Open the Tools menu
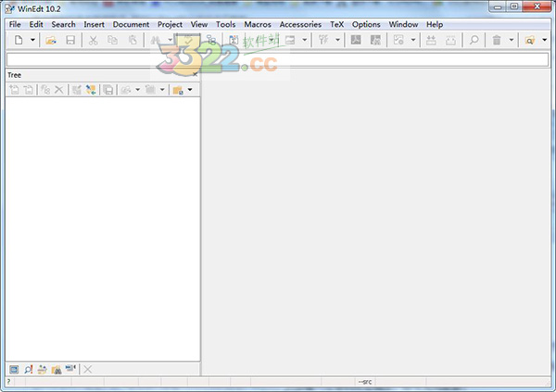556x392 pixels. 226,24
